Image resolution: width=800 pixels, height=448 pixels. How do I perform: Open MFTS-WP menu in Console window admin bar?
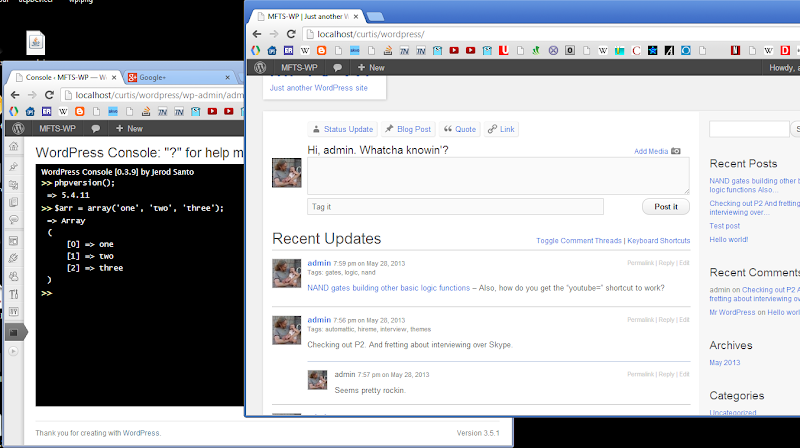(57, 129)
